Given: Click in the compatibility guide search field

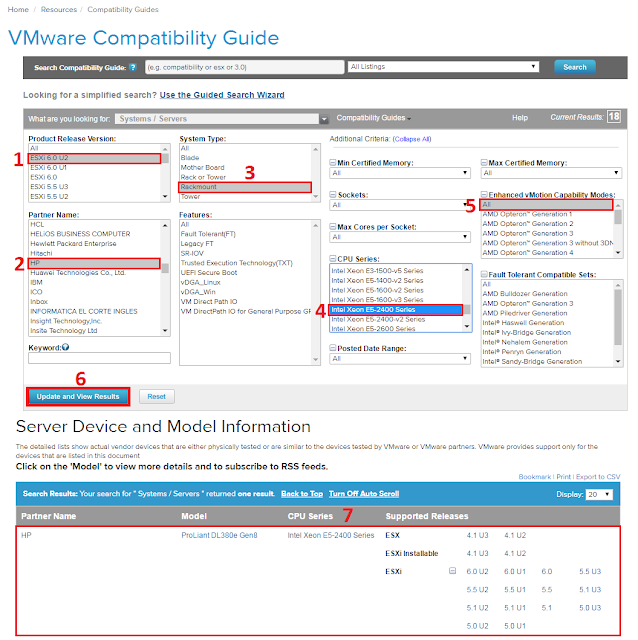Looking at the screenshot, I should tap(245, 67).
